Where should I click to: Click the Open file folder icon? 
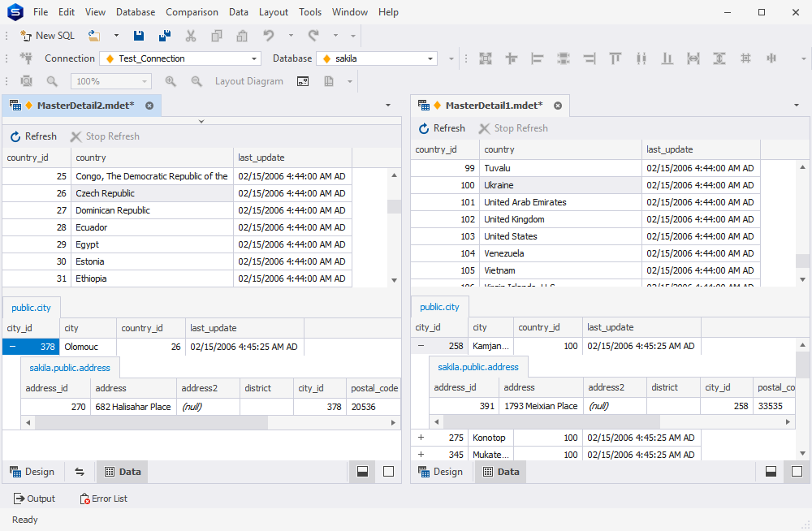[93, 36]
